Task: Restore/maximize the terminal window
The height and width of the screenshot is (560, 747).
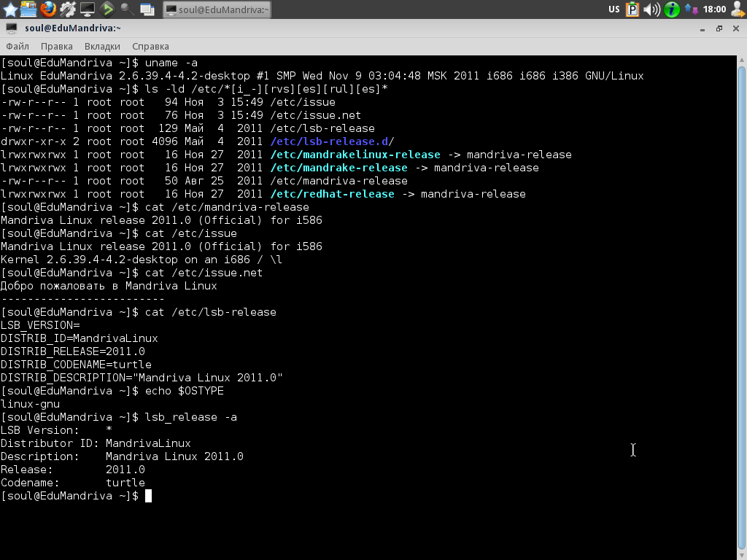Action: 719,28
